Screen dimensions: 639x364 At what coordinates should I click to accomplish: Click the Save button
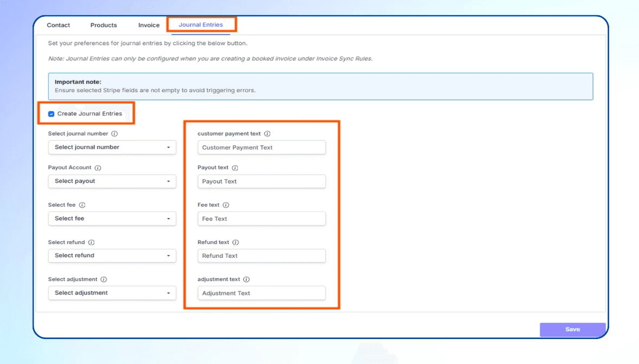click(x=573, y=329)
